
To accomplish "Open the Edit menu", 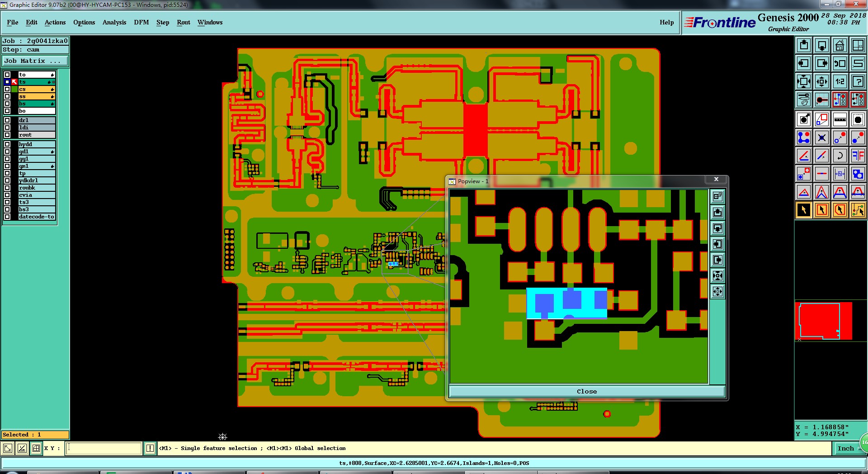I will 32,22.
